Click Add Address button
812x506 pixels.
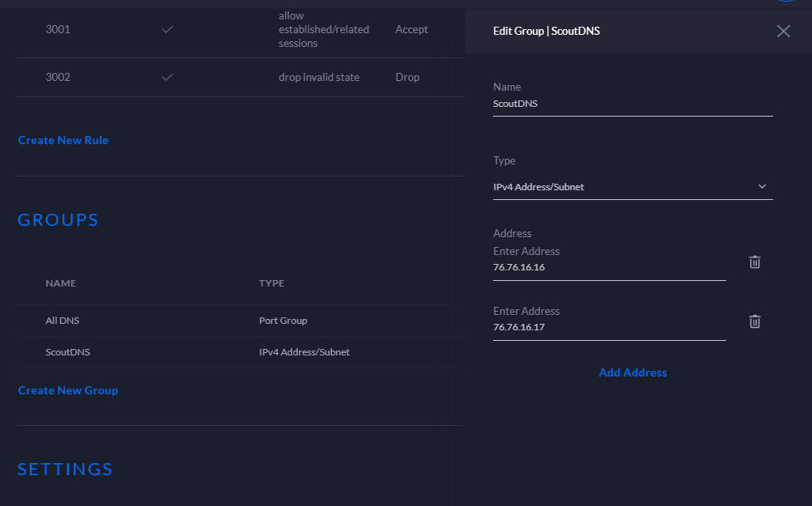click(x=633, y=372)
